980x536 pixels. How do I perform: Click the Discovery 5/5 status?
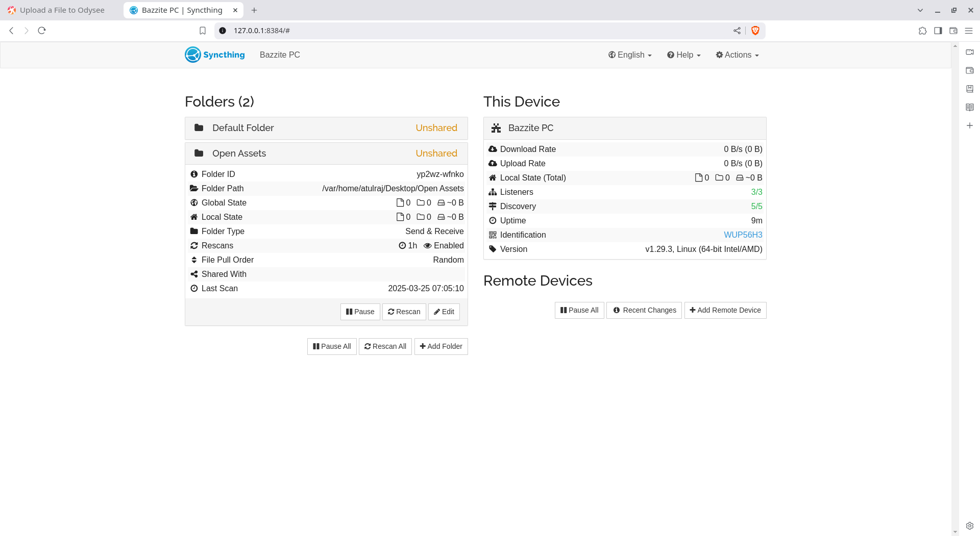(756, 206)
